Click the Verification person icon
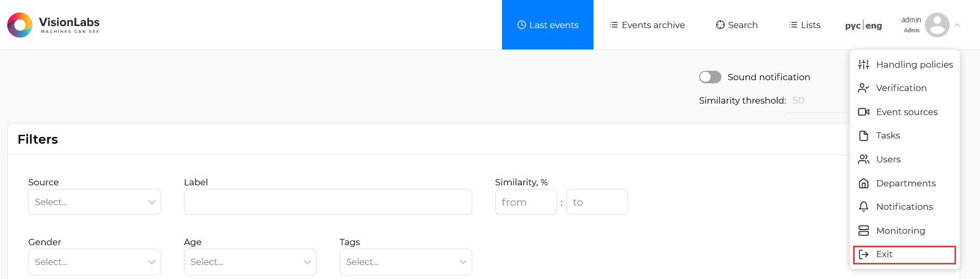The image size is (980, 279). pyautogui.click(x=863, y=88)
